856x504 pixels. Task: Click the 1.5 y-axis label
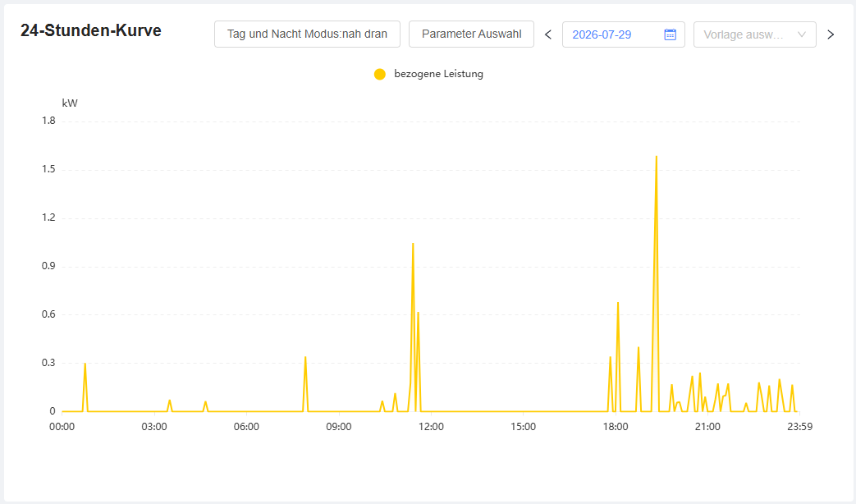48,169
